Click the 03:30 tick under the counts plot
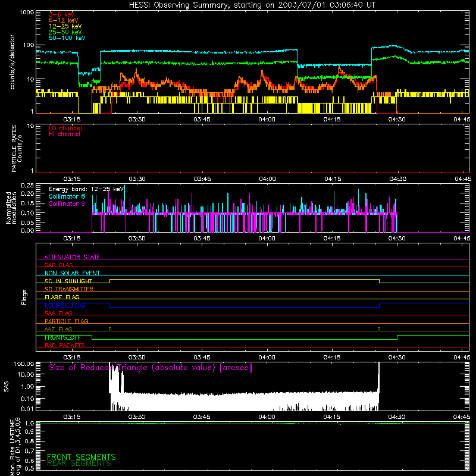The image size is (476, 476). [x=137, y=120]
